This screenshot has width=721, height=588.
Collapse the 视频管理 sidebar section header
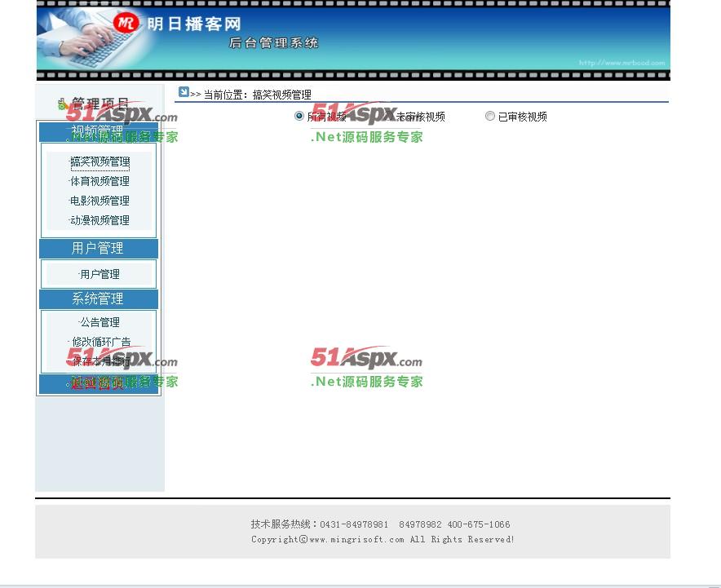click(x=99, y=131)
